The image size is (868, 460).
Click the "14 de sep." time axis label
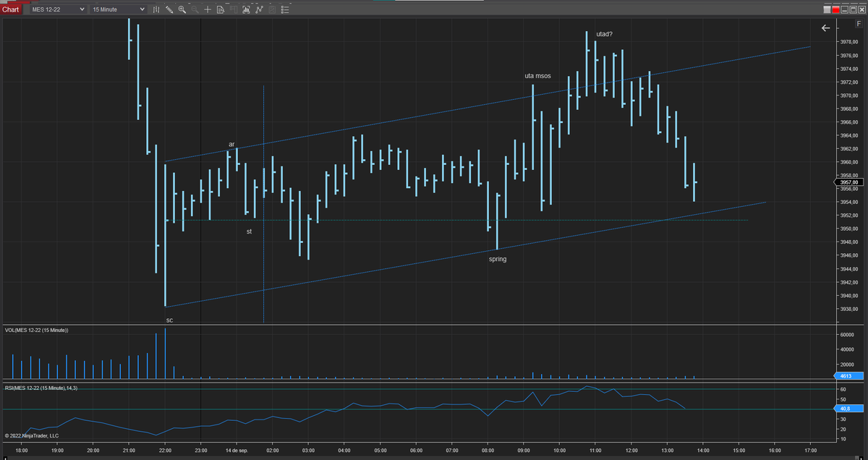(x=237, y=450)
